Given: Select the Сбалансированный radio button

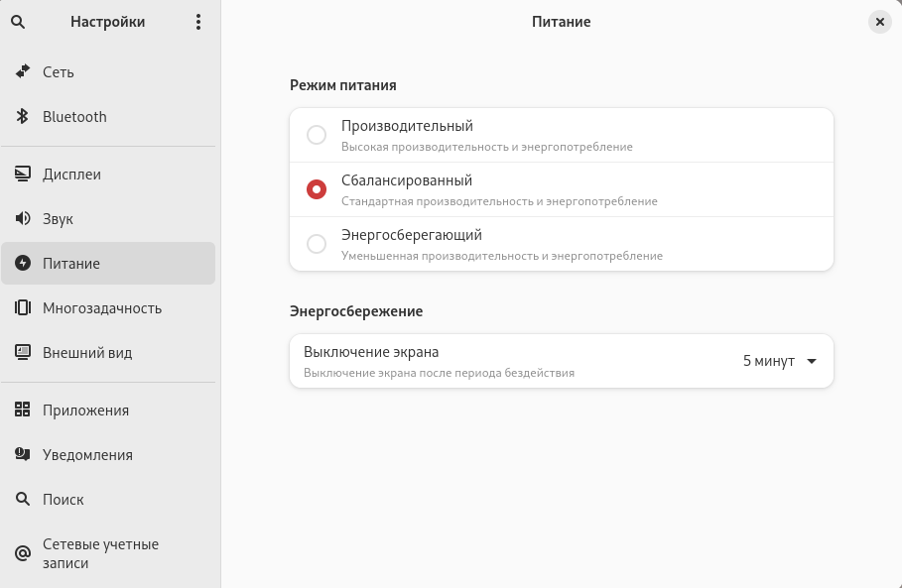Looking at the screenshot, I should click(317, 189).
